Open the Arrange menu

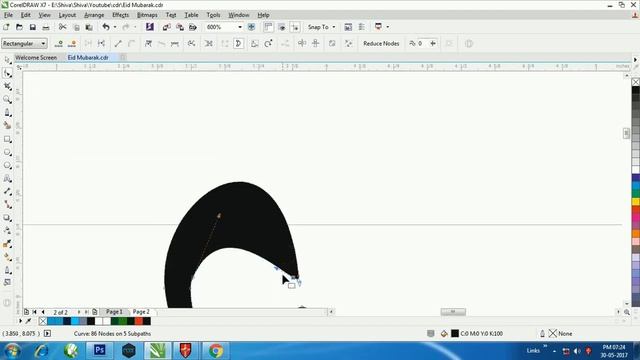coord(94,15)
